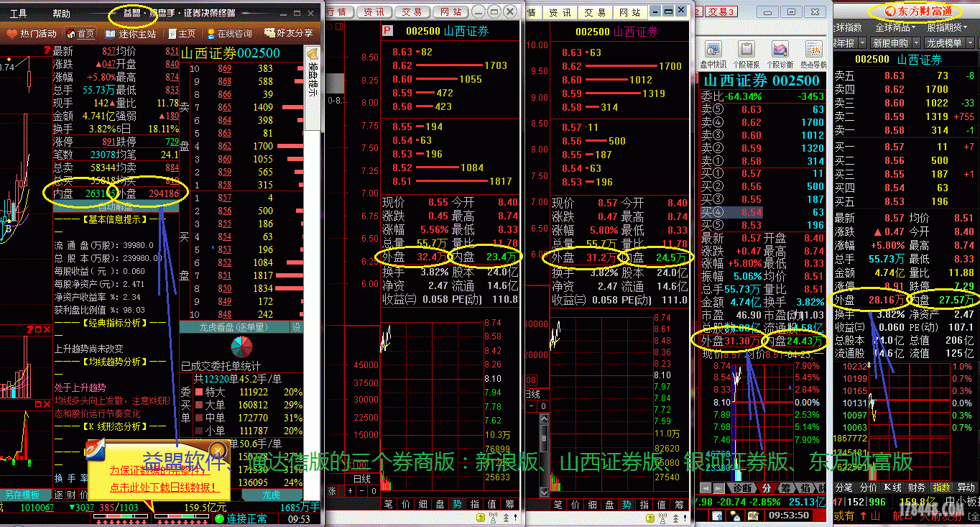The image size is (980, 527).
Task: Open the 帮助 menu
Action: pos(62,14)
